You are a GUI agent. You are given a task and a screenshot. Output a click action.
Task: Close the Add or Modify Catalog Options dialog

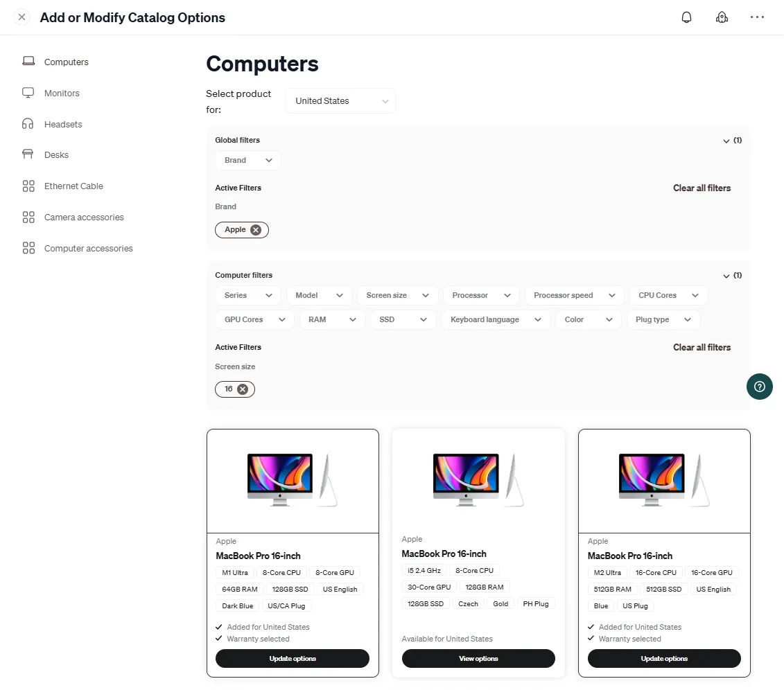coord(21,17)
